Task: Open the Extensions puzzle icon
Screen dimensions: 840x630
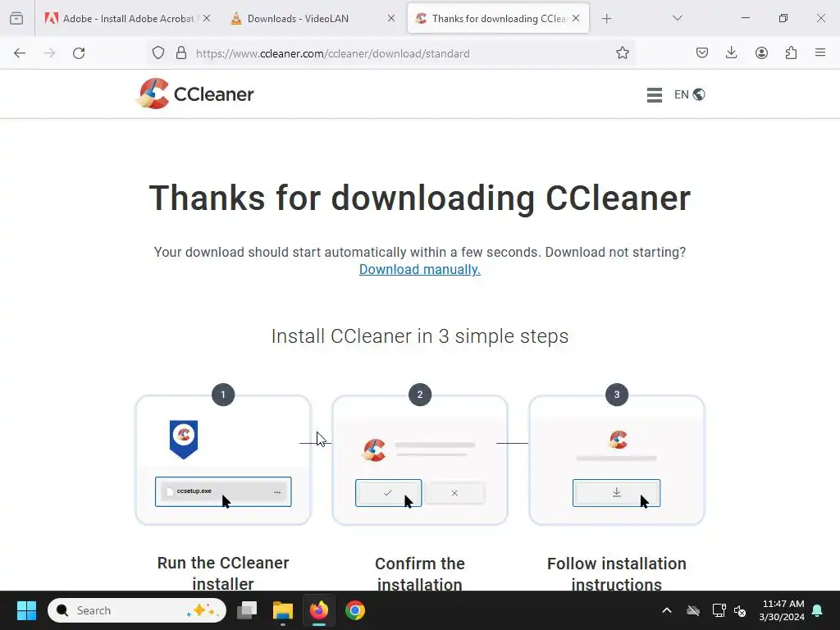Action: pyautogui.click(x=791, y=52)
